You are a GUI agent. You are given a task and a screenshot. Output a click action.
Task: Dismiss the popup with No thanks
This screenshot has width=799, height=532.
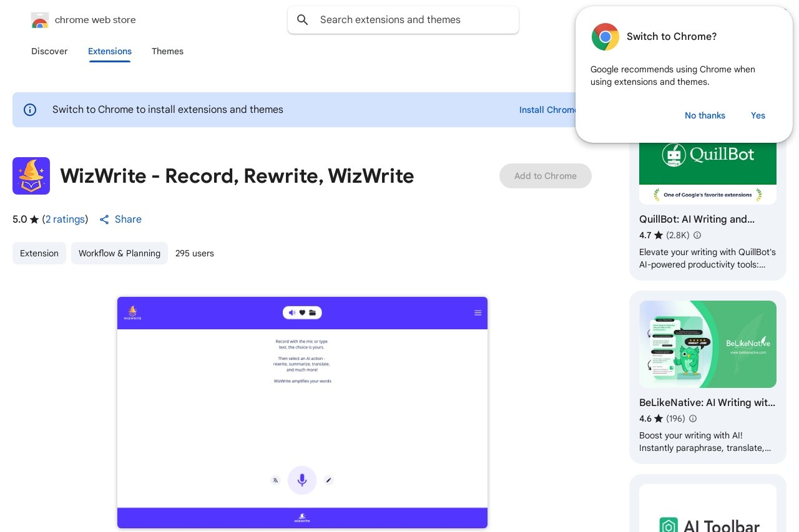coord(705,115)
